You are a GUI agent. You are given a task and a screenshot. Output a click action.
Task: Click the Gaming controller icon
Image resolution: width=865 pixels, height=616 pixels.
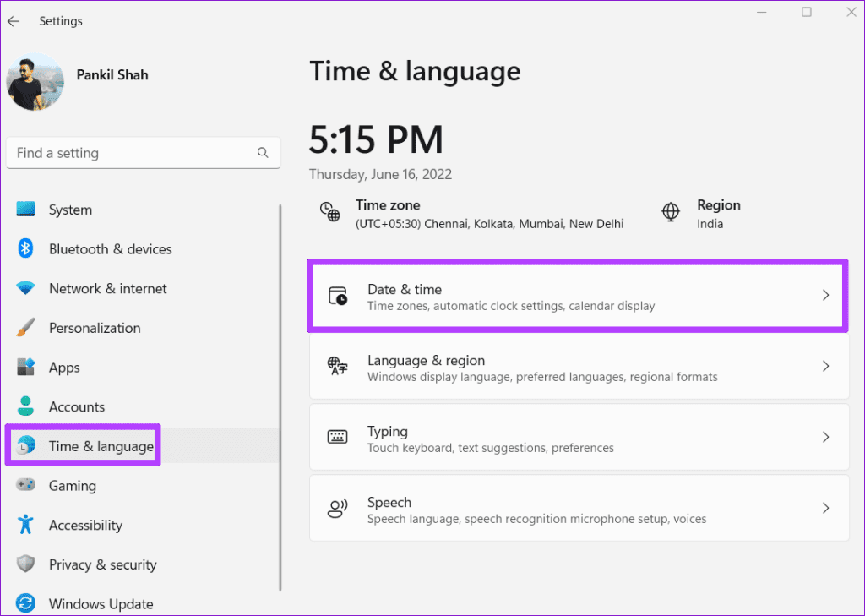(25, 486)
